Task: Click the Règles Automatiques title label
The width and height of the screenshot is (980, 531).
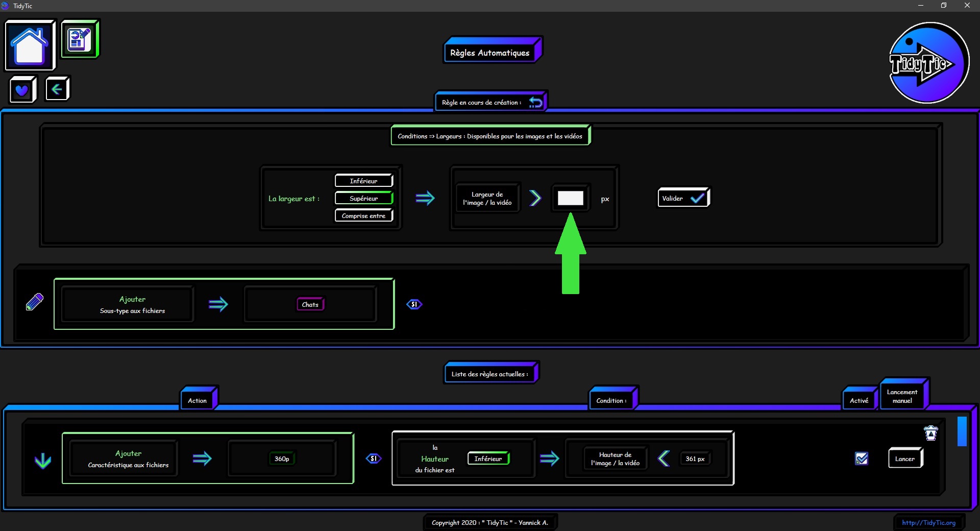Action: 493,50
